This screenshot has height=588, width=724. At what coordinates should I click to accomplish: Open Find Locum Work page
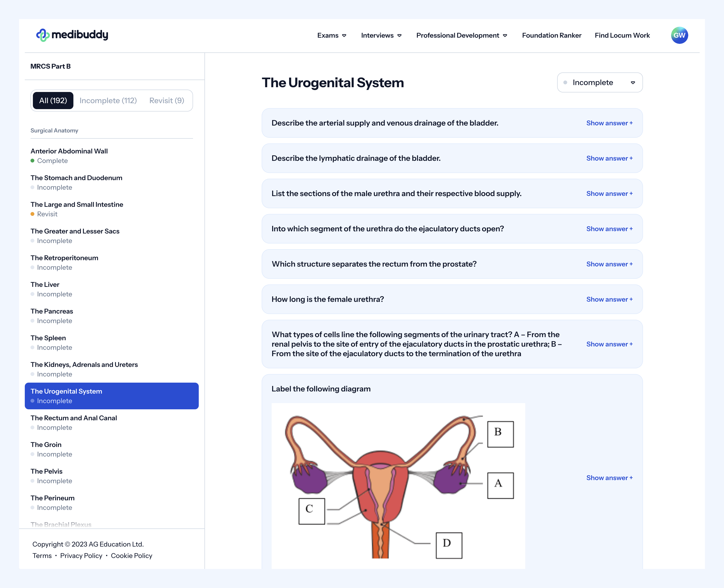point(622,35)
